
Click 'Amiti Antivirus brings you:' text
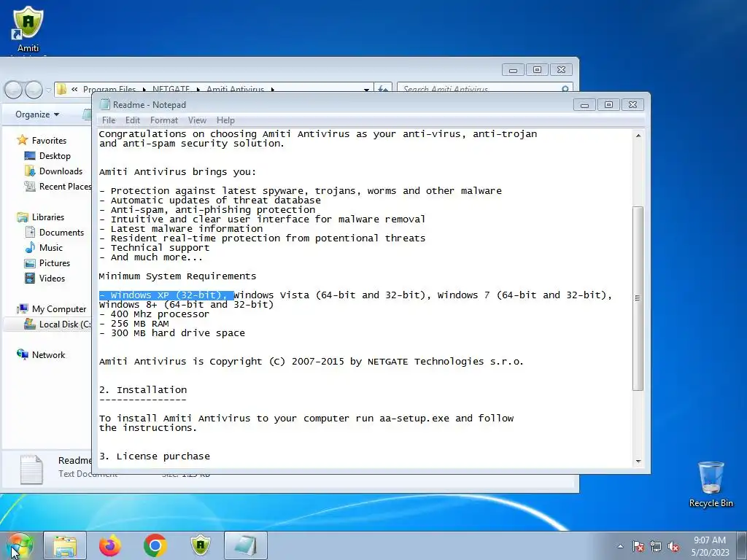coord(177,172)
